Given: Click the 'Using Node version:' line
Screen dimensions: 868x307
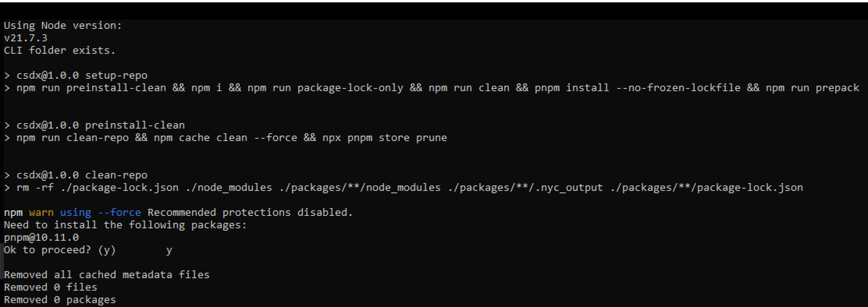Looking at the screenshot, I should [63, 25].
